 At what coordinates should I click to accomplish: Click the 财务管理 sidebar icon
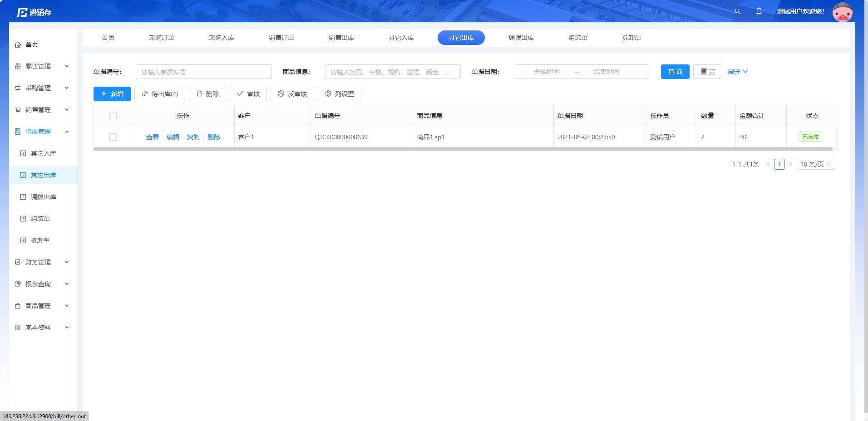tap(18, 262)
